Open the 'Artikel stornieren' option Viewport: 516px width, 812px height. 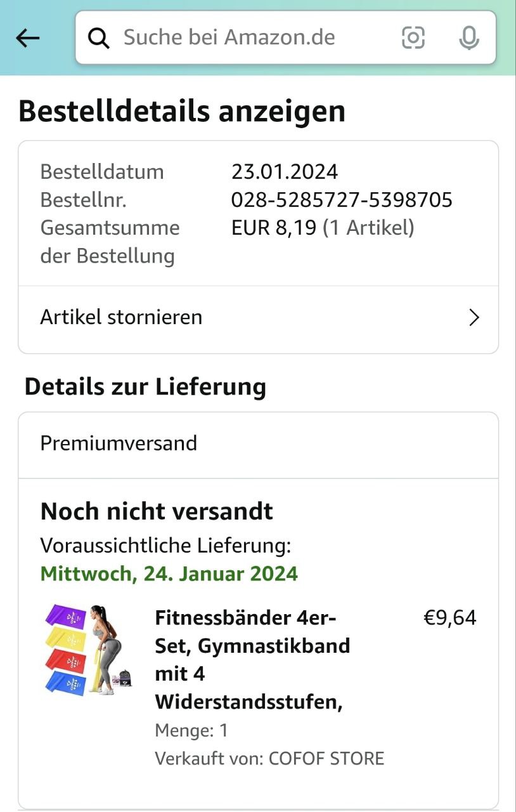click(x=121, y=317)
